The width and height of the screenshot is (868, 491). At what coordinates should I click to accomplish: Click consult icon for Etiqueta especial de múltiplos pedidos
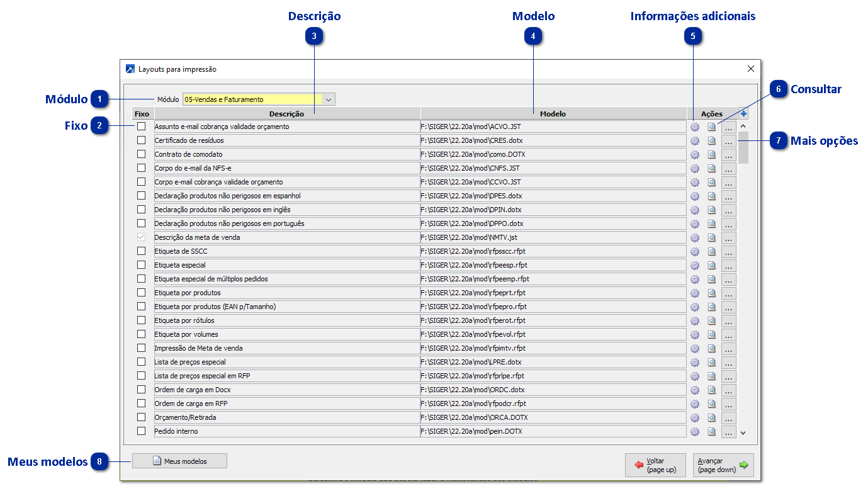click(712, 279)
